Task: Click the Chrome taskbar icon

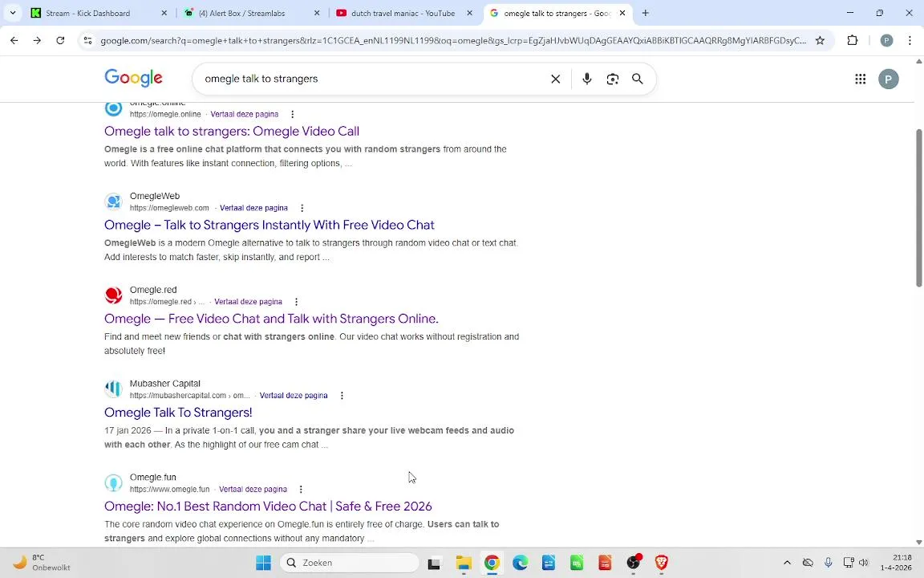Action: (492, 563)
